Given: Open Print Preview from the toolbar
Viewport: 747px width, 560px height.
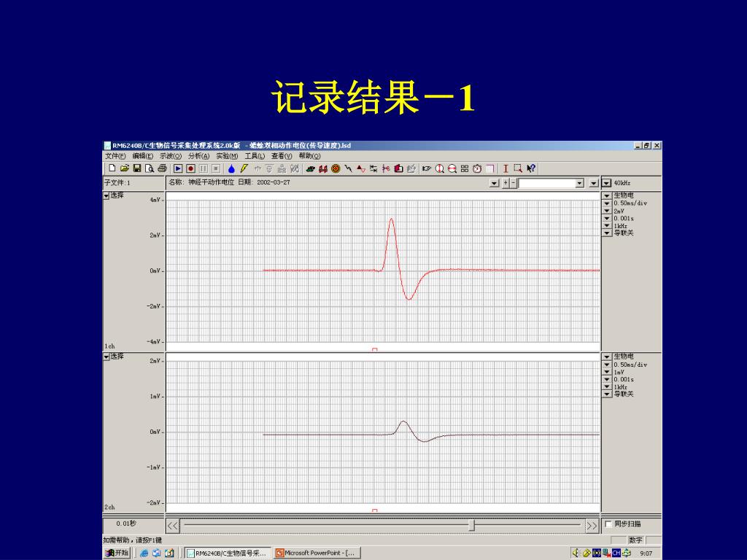Looking at the screenshot, I should click(150, 168).
